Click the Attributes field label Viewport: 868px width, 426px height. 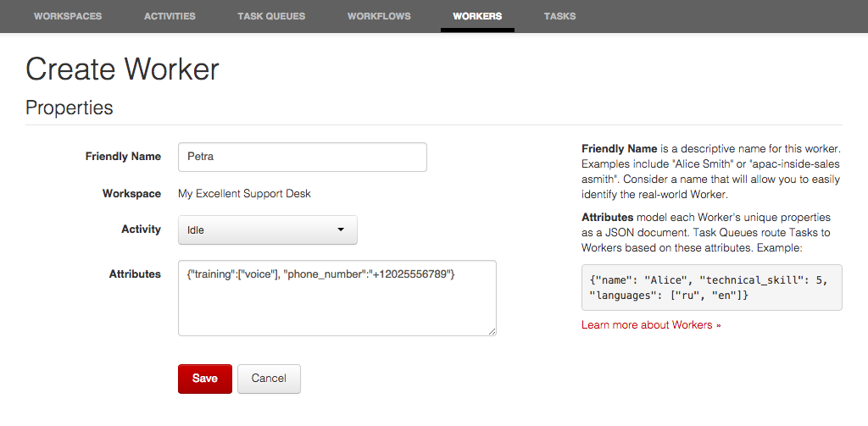(135, 274)
